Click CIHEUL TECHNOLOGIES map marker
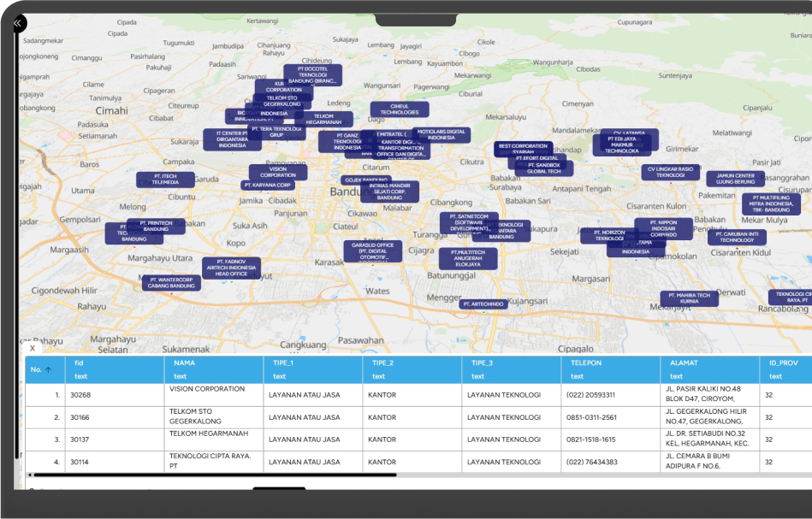The width and height of the screenshot is (812, 519). pyautogui.click(x=399, y=109)
